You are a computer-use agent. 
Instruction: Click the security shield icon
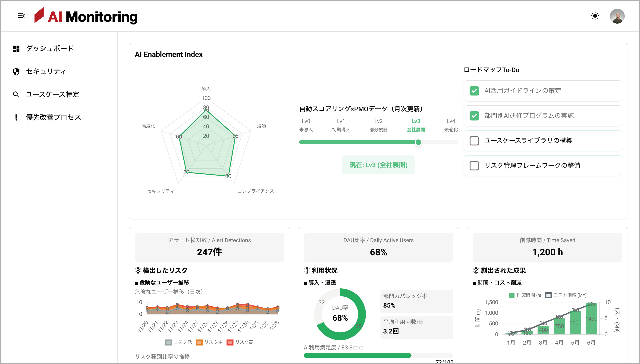(x=16, y=71)
